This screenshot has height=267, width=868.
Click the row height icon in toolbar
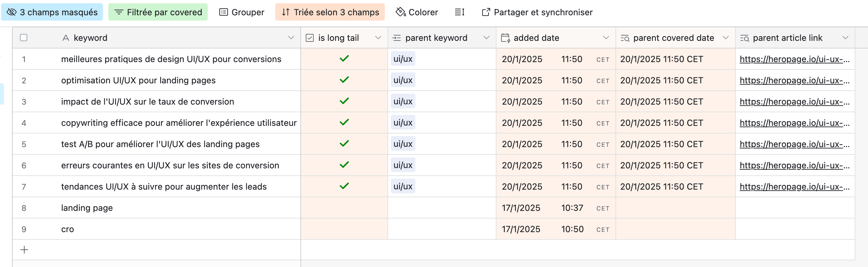point(460,12)
